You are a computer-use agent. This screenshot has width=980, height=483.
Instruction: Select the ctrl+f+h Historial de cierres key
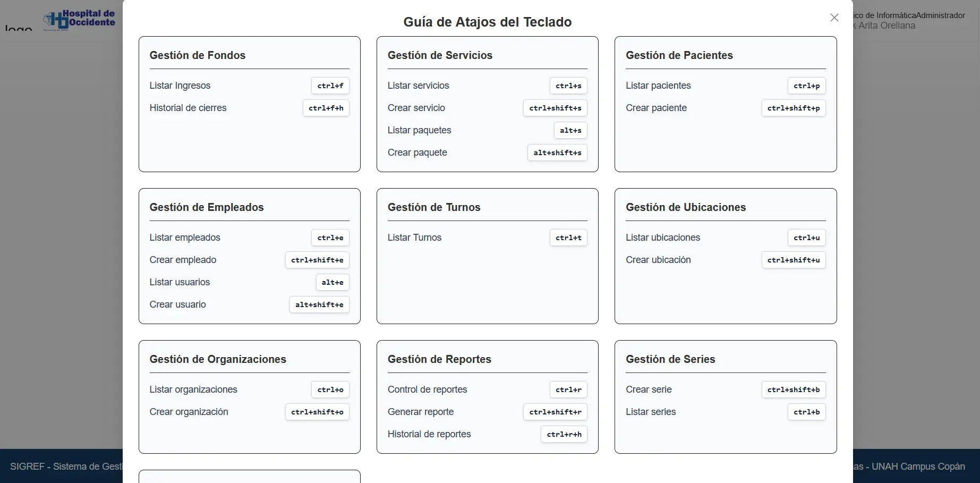click(326, 108)
